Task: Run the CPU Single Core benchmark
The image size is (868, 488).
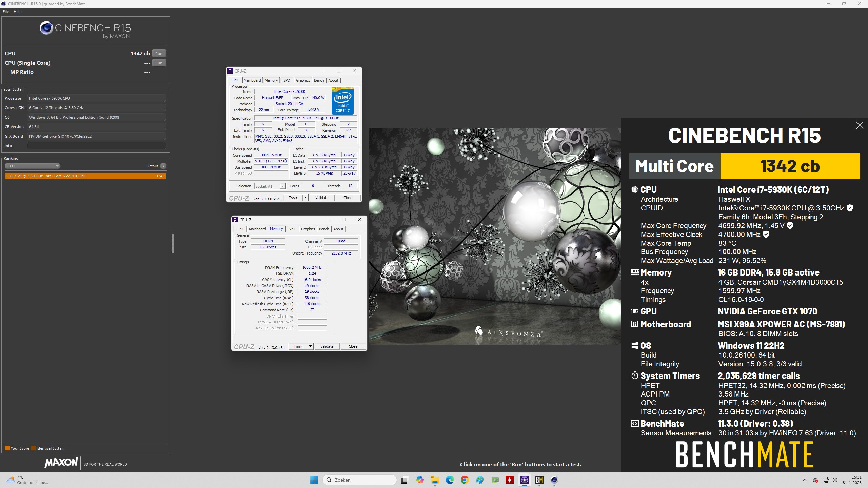Action: tap(159, 63)
